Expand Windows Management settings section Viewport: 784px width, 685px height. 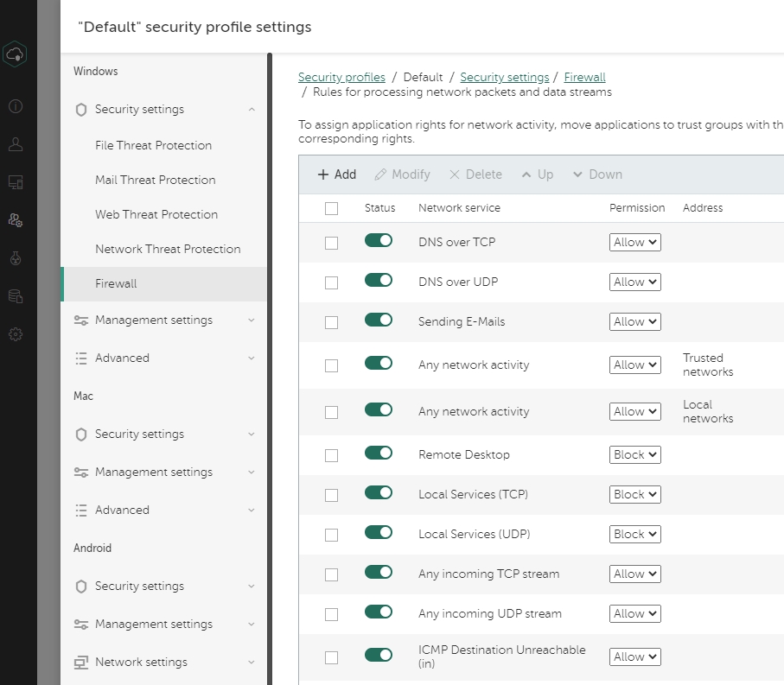point(164,320)
